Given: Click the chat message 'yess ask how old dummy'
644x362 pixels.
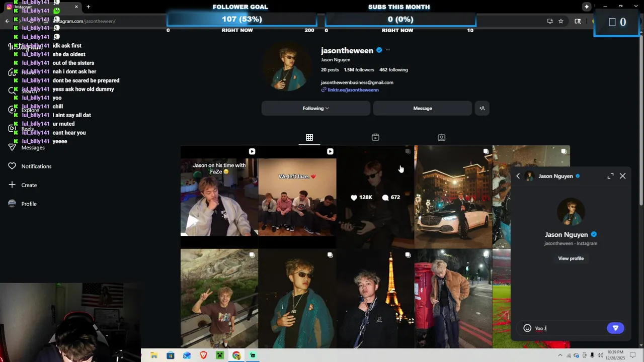Looking at the screenshot, I should click(x=84, y=89).
